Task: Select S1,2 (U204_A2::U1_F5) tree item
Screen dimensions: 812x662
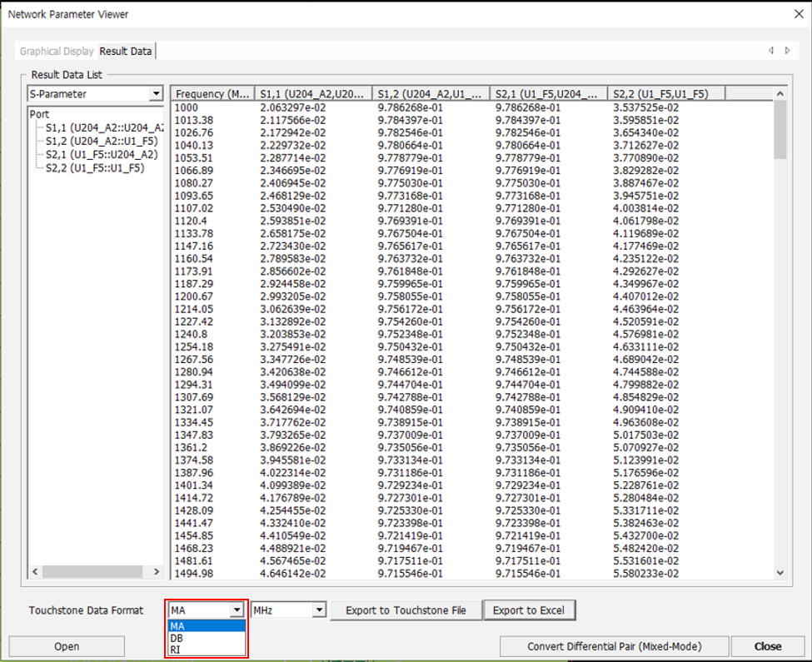Action: click(101, 142)
